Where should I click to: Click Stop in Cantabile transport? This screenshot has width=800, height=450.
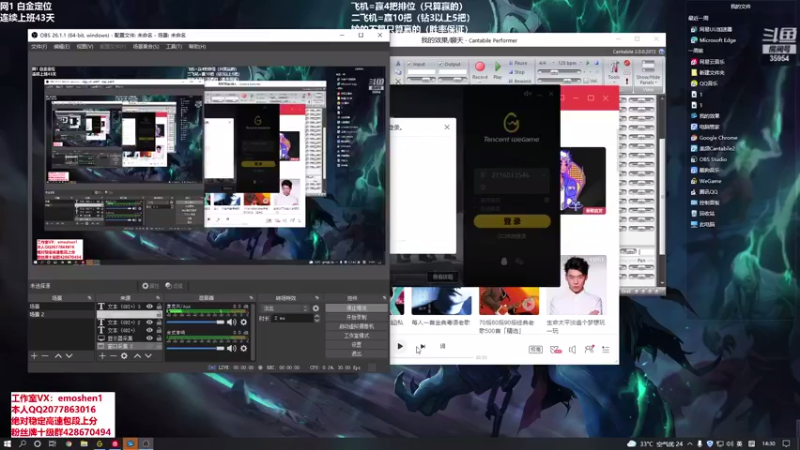516,72
